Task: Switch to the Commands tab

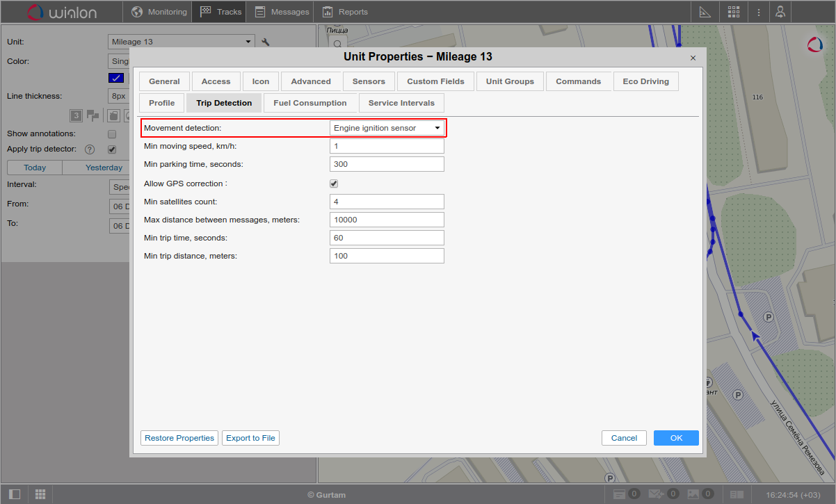Action: pos(578,81)
